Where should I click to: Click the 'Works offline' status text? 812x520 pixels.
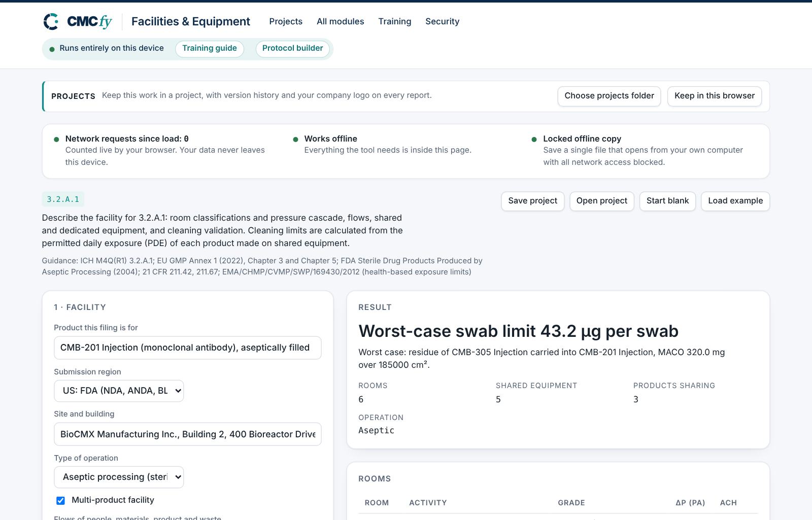[x=331, y=139]
